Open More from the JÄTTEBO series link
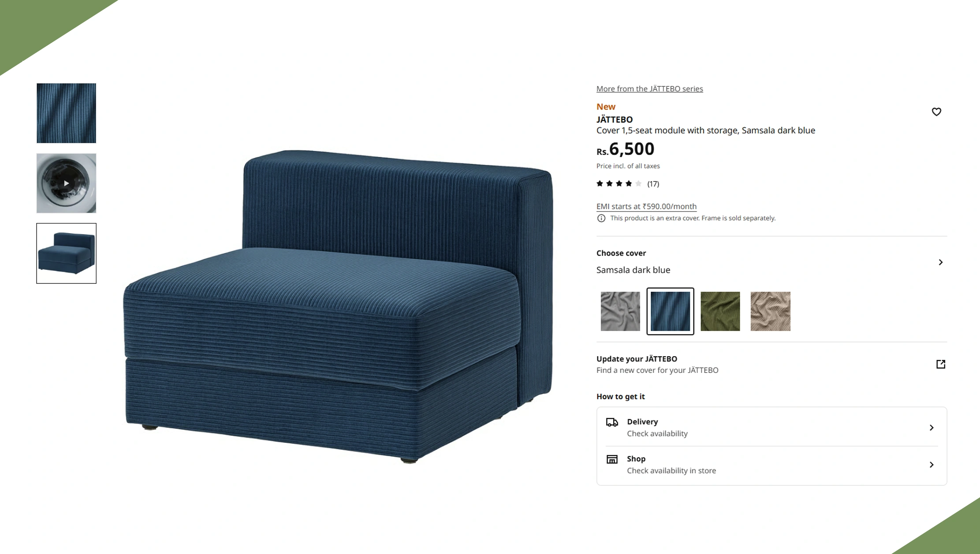The image size is (980, 554). pyautogui.click(x=649, y=89)
